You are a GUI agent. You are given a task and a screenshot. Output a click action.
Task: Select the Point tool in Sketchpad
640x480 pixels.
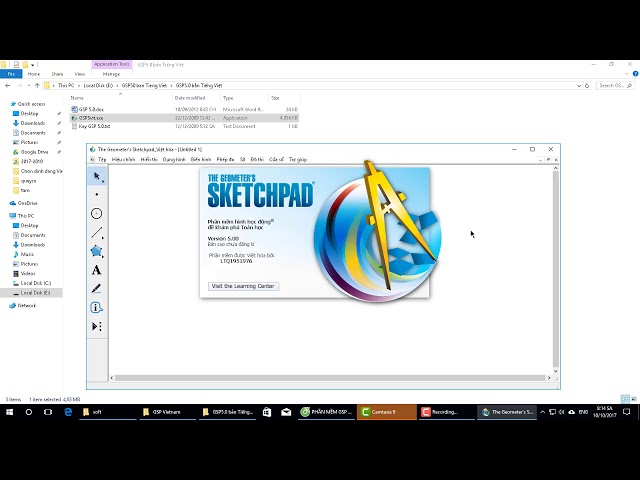click(x=97, y=195)
